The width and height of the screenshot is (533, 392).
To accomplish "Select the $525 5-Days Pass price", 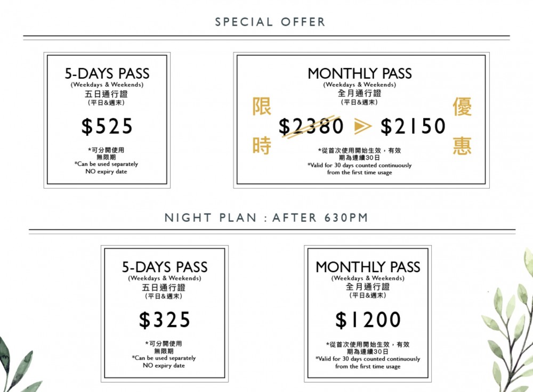I will click(107, 126).
